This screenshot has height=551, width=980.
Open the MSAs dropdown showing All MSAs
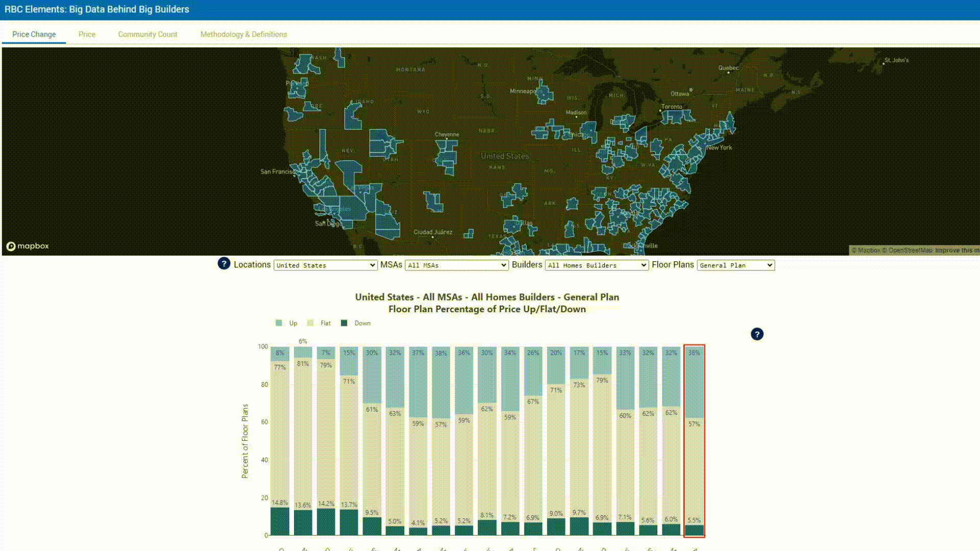point(457,265)
